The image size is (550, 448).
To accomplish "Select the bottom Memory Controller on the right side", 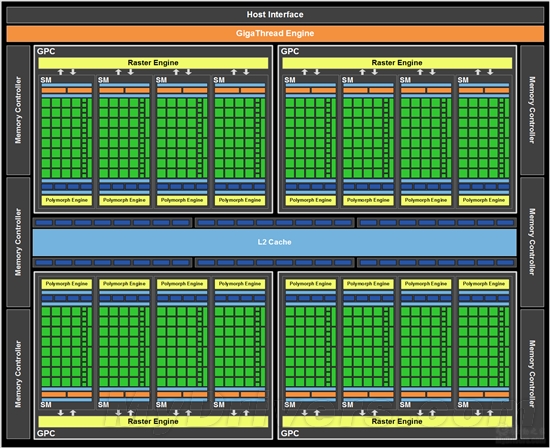I will pos(532,374).
